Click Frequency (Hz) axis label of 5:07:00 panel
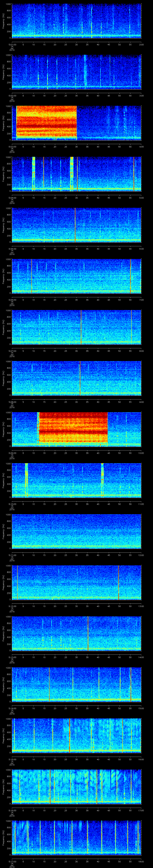 coord(3,327)
